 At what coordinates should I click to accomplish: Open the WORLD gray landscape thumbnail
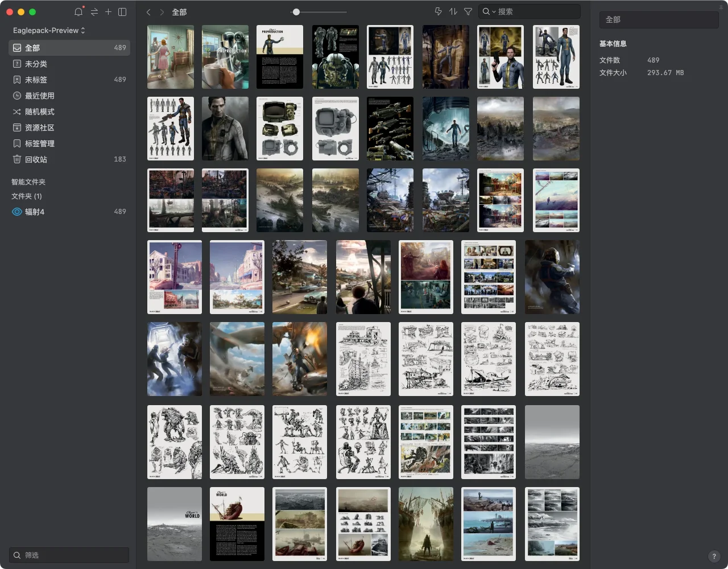click(175, 524)
